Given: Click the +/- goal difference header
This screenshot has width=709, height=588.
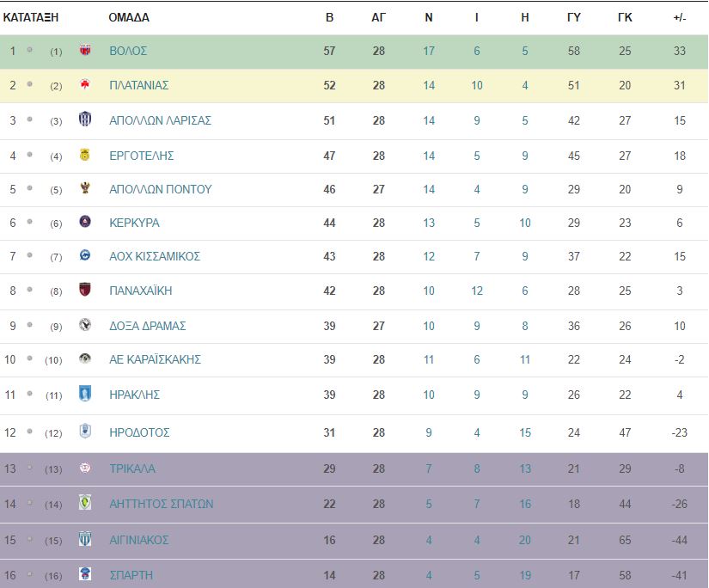Looking at the screenshot, I should point(680,17).
